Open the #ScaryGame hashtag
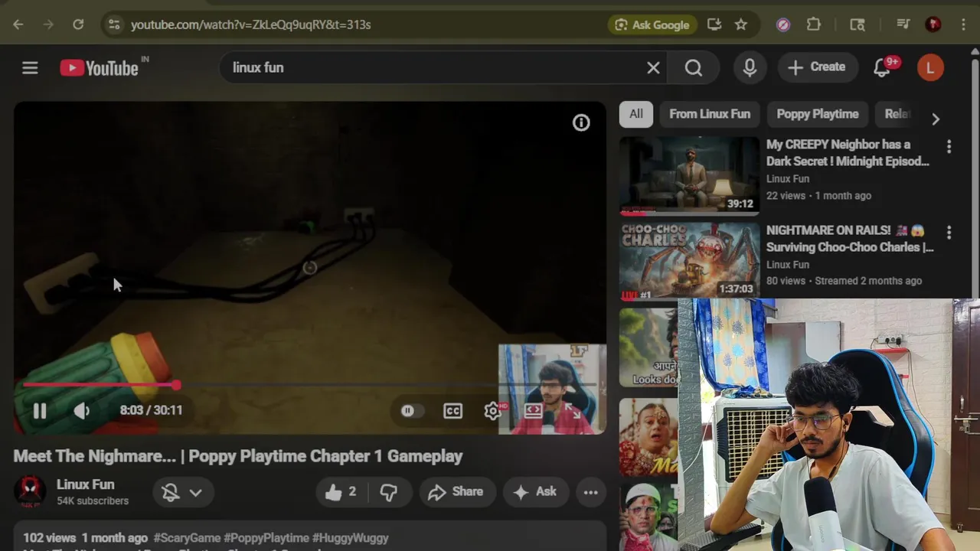Image resolution: width=980 pixels, height=551 pixels. tap(187, 538)
